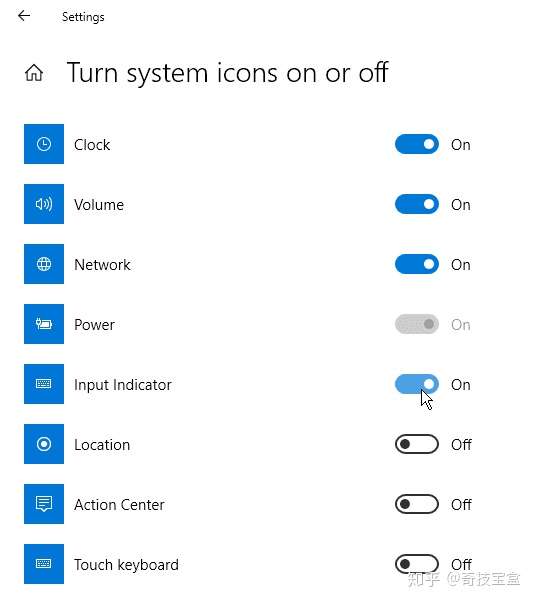
Task: Click the Location target icon
Action: 44,444
